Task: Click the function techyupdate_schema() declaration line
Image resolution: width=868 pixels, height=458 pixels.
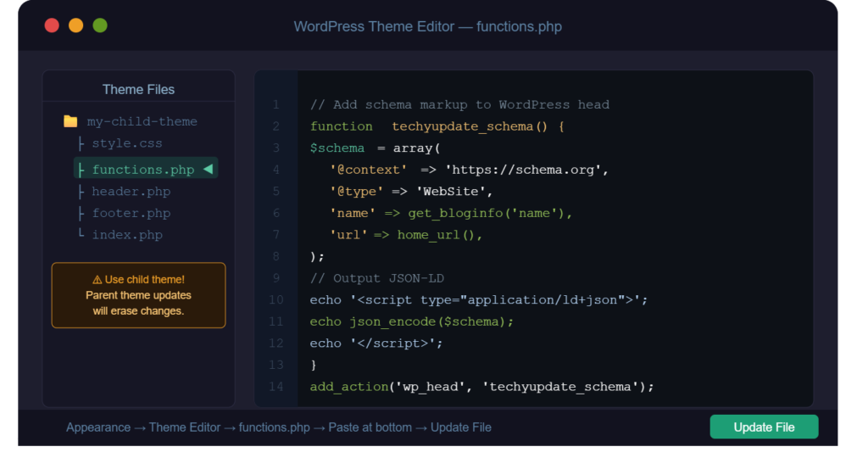Action: click(x=437, y=126)
